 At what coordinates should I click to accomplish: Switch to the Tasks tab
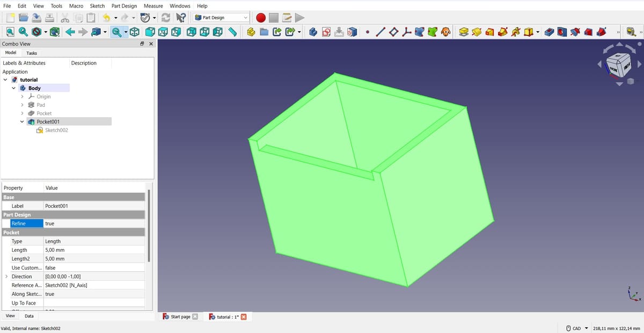pyautogui.click(x=32, y=53)
